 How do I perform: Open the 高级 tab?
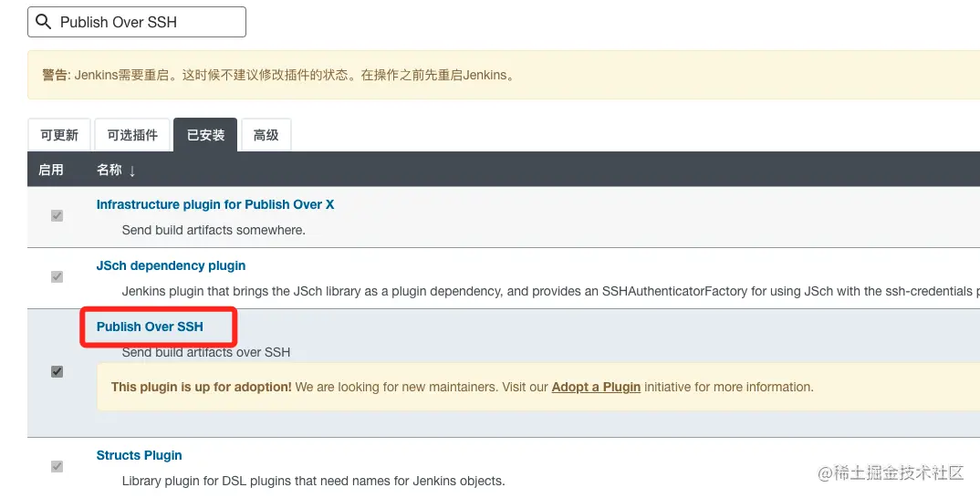pos(266,135)
